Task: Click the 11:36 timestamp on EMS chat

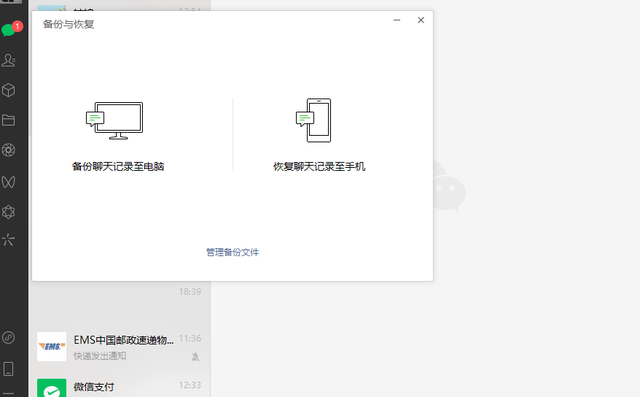Action: coord(190,338)
